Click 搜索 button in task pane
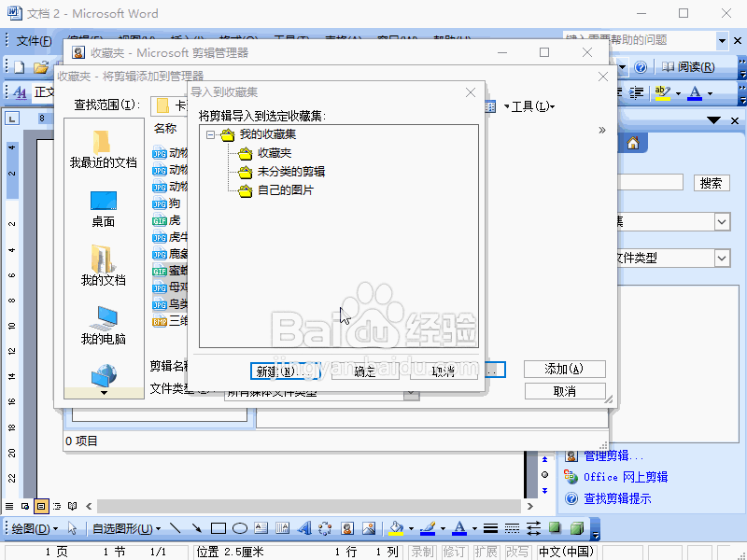This screenshot has width=747, height=560. tap(712, 183)
